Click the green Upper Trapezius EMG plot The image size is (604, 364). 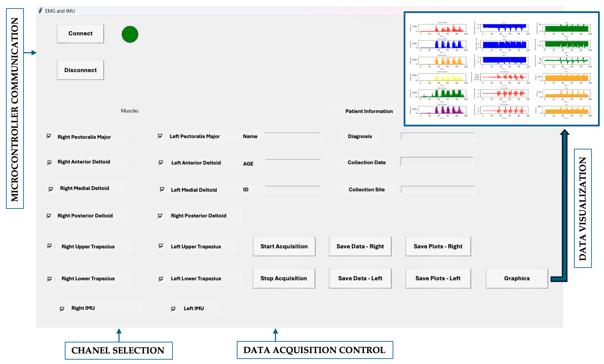tap(442, 93)
